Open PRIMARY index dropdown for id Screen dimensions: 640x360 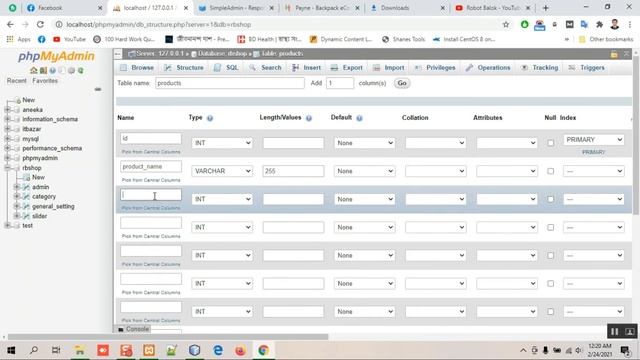[593, 140]
